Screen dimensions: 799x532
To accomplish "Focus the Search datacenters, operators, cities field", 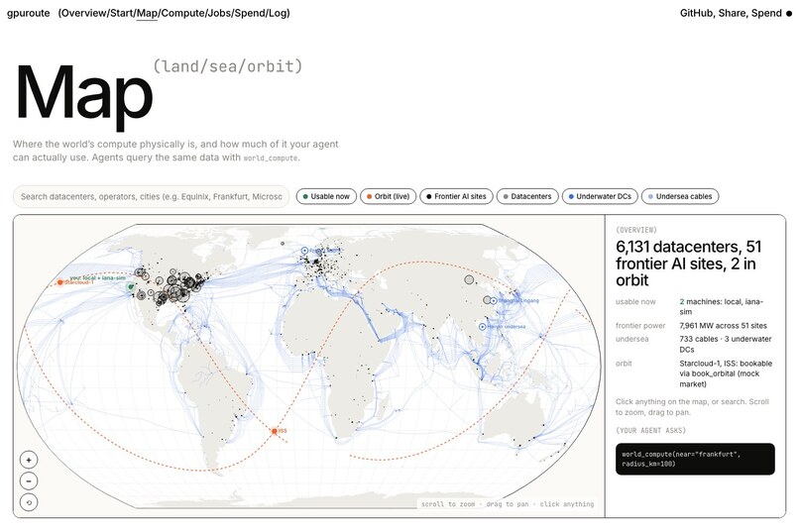I will [x=151, y=196].
